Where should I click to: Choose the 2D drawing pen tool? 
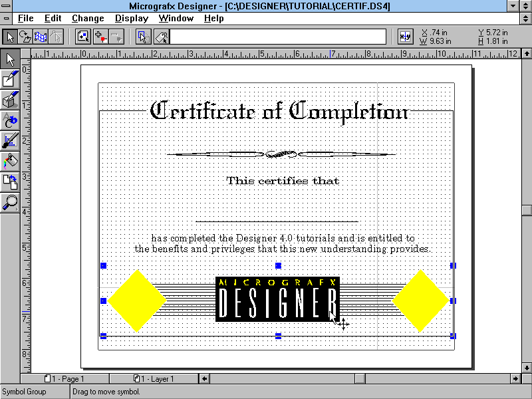click(10, 79)
